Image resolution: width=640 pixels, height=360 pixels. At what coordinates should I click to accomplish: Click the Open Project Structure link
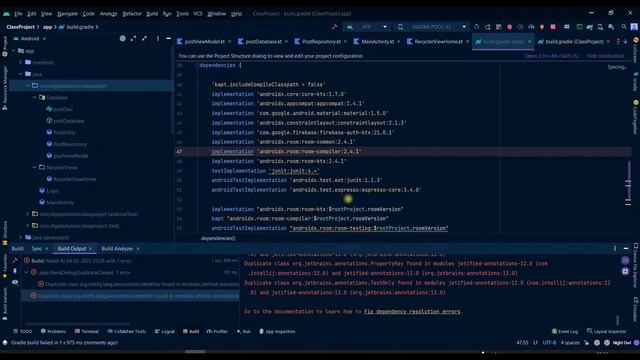pyautogui.click(x=551, y=56)
